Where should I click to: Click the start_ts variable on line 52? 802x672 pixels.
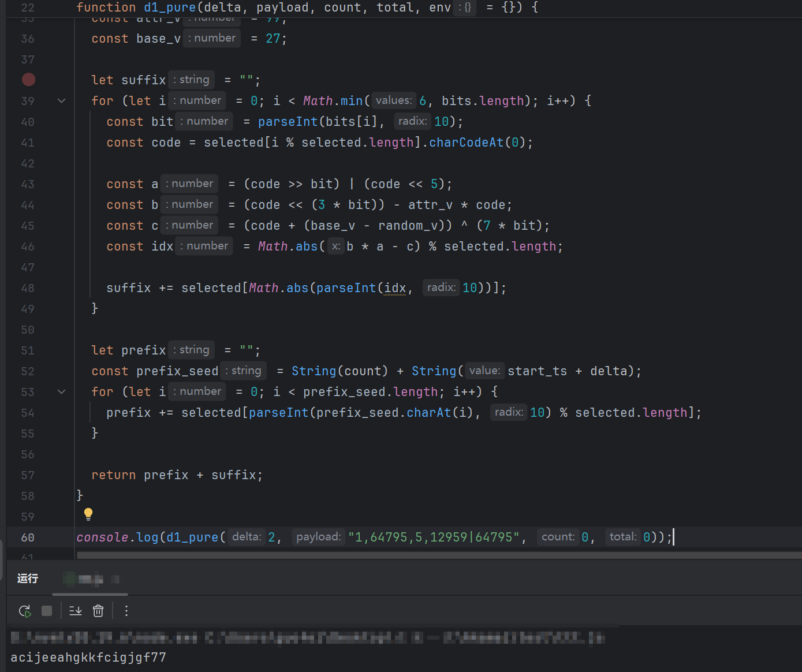538,371
